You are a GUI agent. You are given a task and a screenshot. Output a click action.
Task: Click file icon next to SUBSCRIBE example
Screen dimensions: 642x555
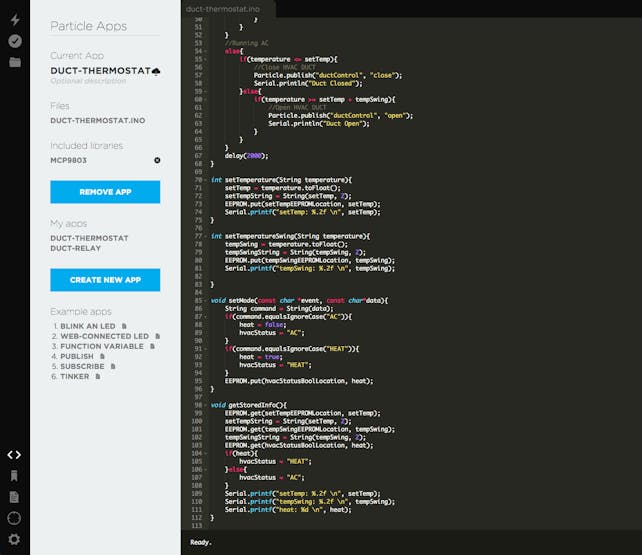113,366
